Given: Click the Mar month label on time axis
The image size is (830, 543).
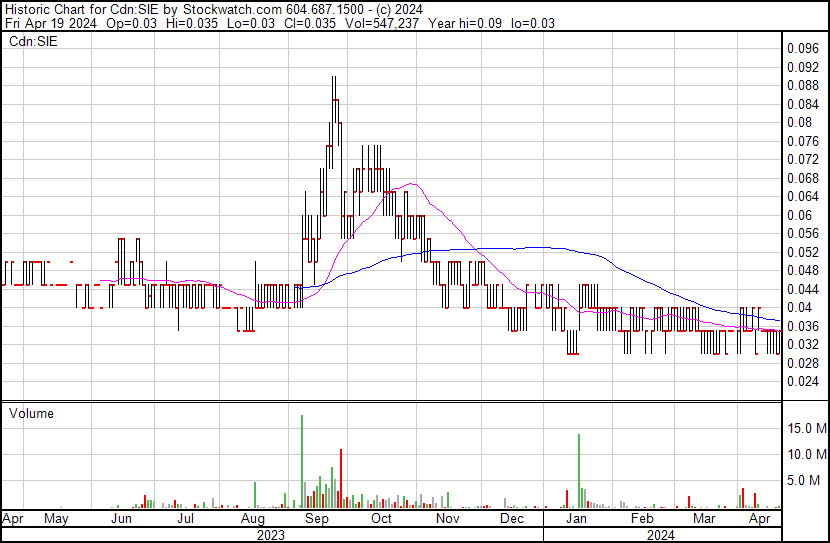Looking at the screenshot, I should (705, 519).
